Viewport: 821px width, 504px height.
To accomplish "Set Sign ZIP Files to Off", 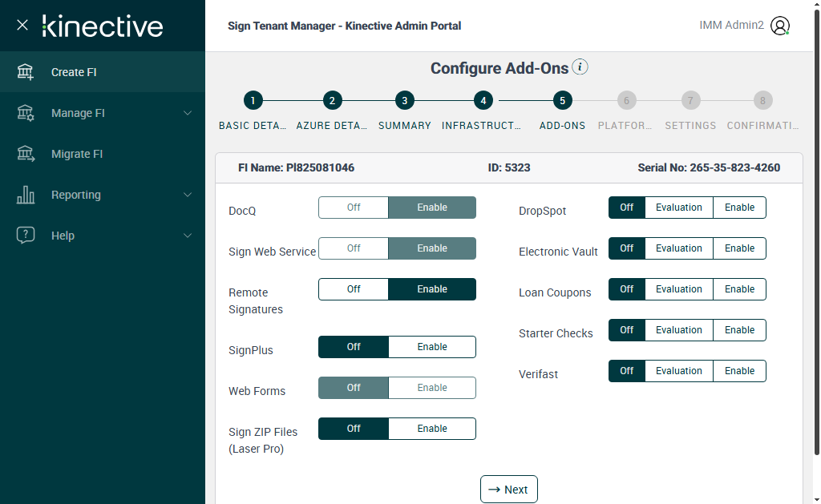I will coord(354,428).
